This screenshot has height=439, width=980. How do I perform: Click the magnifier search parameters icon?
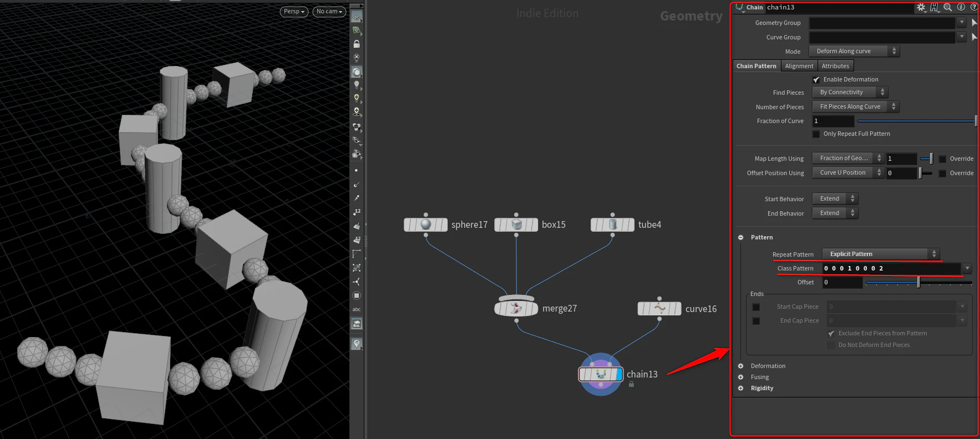click(x=948, y=7)
